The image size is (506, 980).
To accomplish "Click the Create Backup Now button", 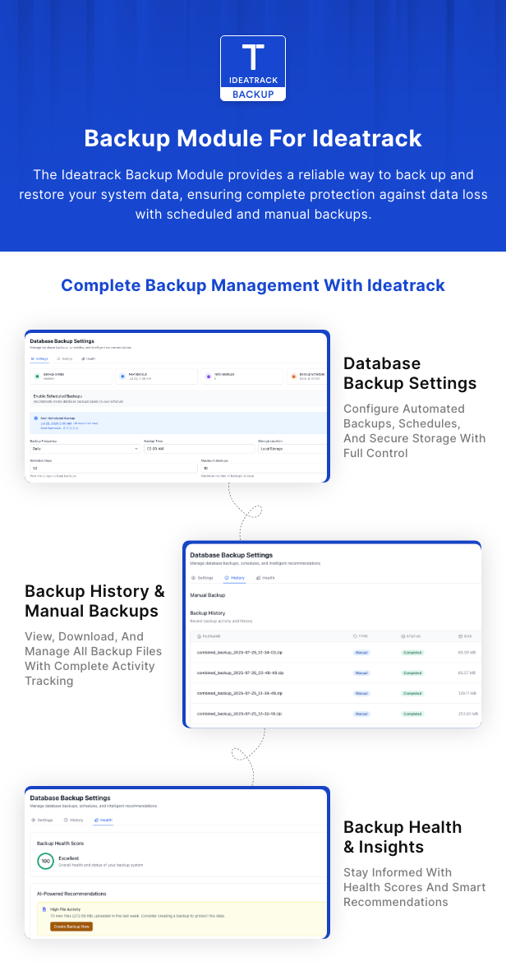I will [71, 927].
